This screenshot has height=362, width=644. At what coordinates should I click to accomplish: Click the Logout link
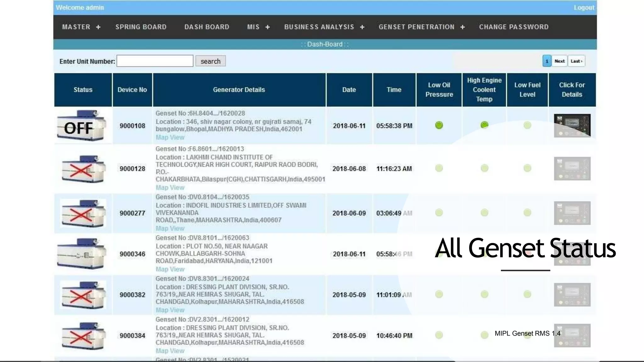point(584,8)
